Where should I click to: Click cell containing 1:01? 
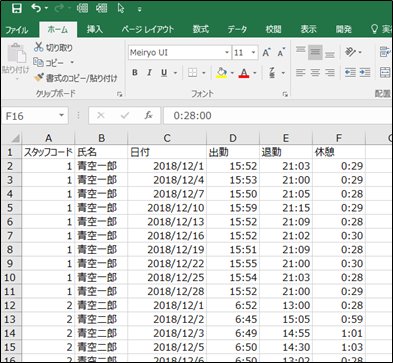(x=339, y=333)
